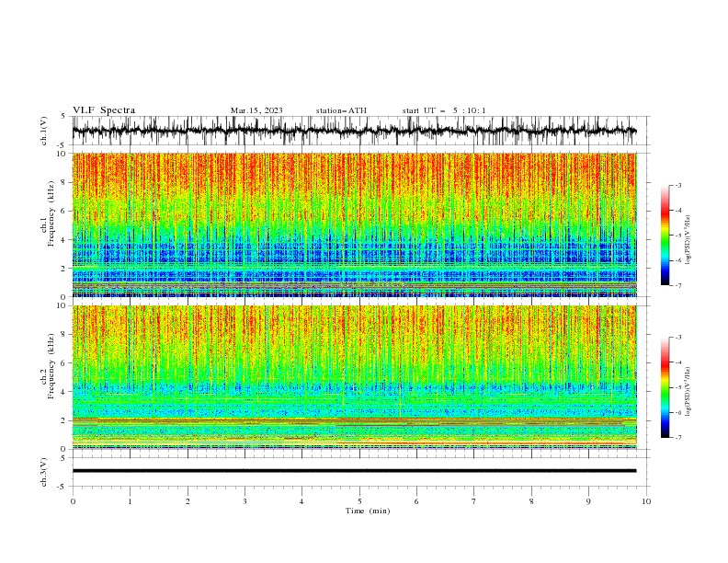Screen dimensions: 728x563
Task: Click the time axis tick label "7"
Action: (x=474, y=501)
